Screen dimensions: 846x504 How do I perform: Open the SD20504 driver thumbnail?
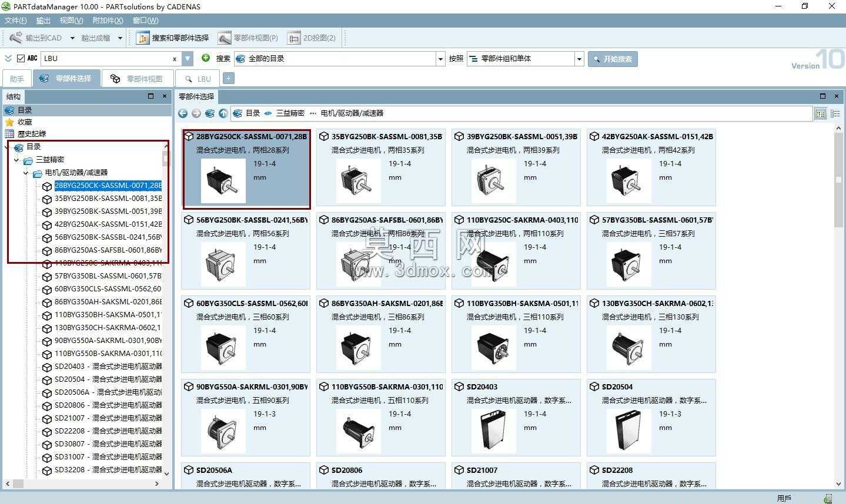pos(629,431)
